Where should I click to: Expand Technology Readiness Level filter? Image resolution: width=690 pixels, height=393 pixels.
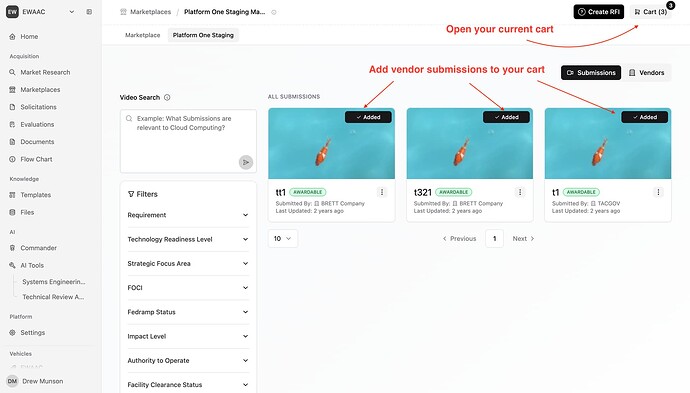point(188,239)
